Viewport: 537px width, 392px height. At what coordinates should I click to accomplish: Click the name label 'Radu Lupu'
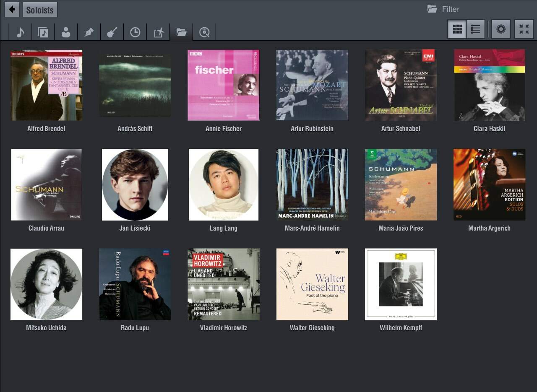(x=135, y=328)
